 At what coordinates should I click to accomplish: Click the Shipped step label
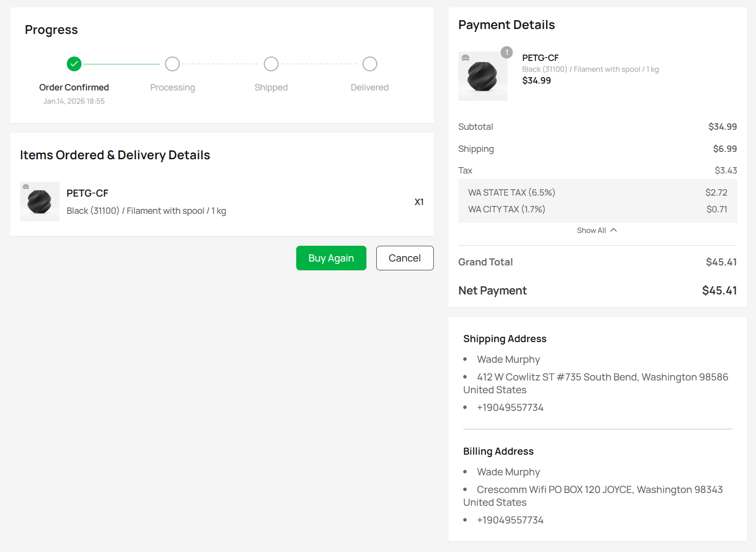[x=271, y=87]
